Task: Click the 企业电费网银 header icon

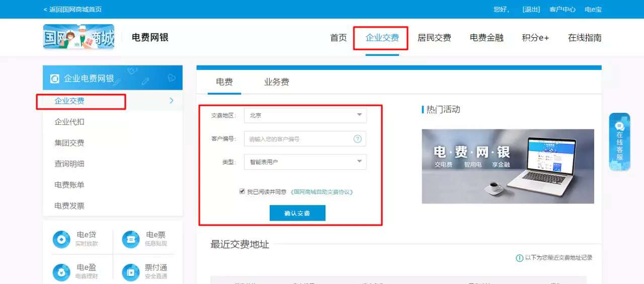Action: (x=55, y=79)
